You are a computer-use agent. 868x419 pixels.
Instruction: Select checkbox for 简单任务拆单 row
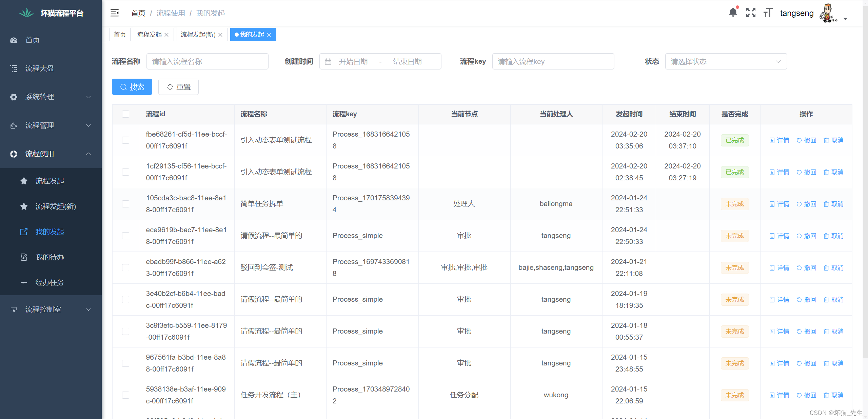click(126, 204)
